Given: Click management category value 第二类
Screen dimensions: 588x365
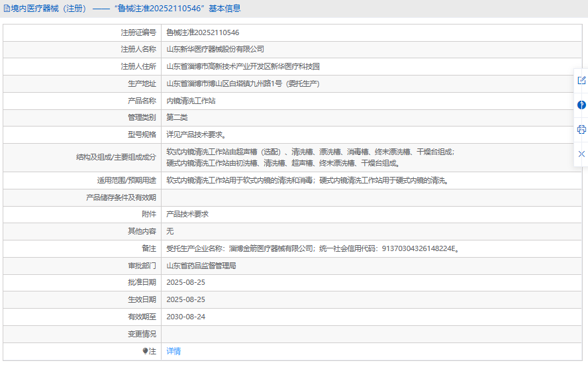Looking at the screenshot, I should 177,117.
